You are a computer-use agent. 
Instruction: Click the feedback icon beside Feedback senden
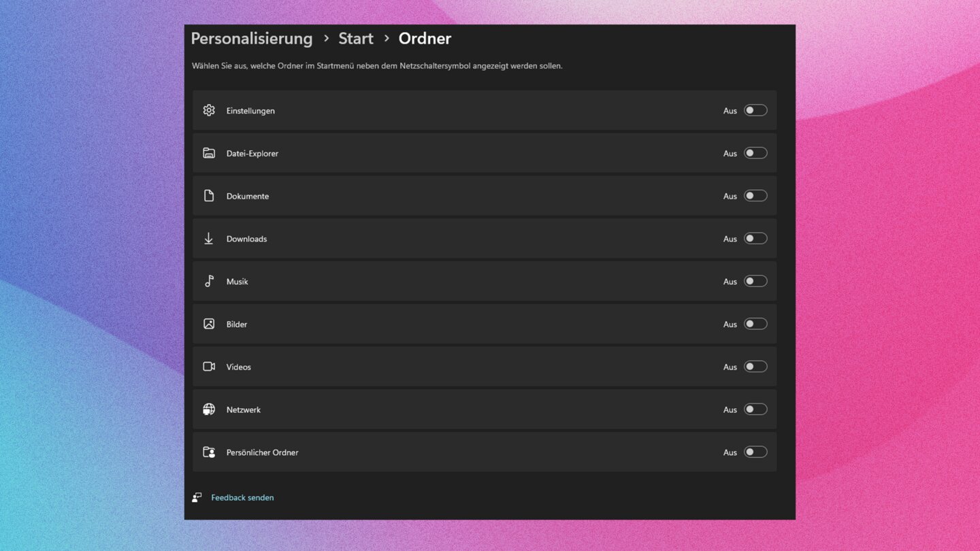pyautogui.click(x=197, y=497)
